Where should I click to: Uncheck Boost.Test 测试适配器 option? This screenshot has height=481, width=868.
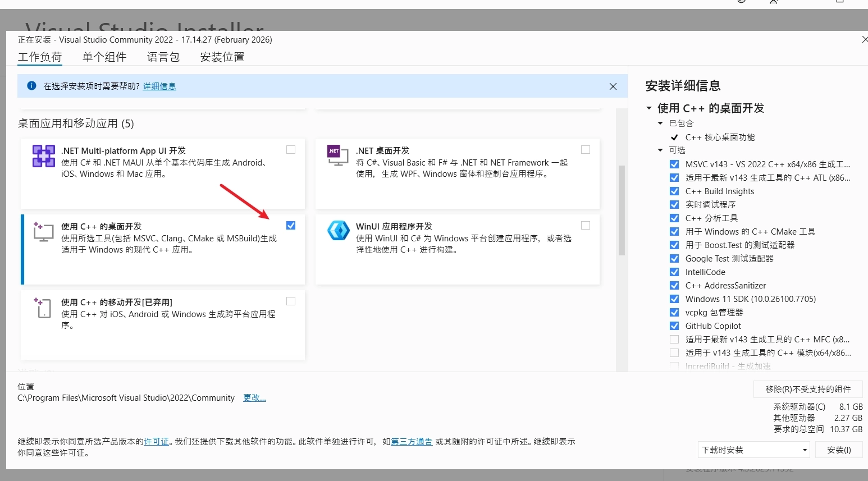(674, 245)
